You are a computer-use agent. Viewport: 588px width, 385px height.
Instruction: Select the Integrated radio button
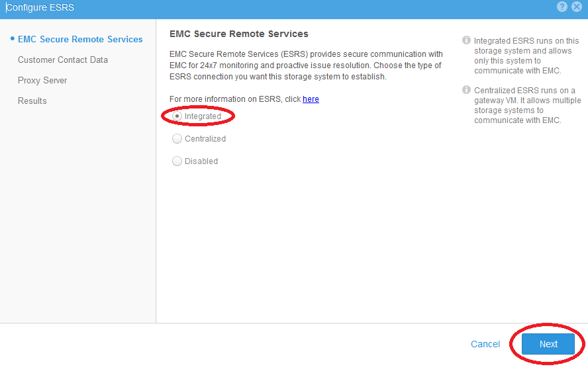point(176,116)
